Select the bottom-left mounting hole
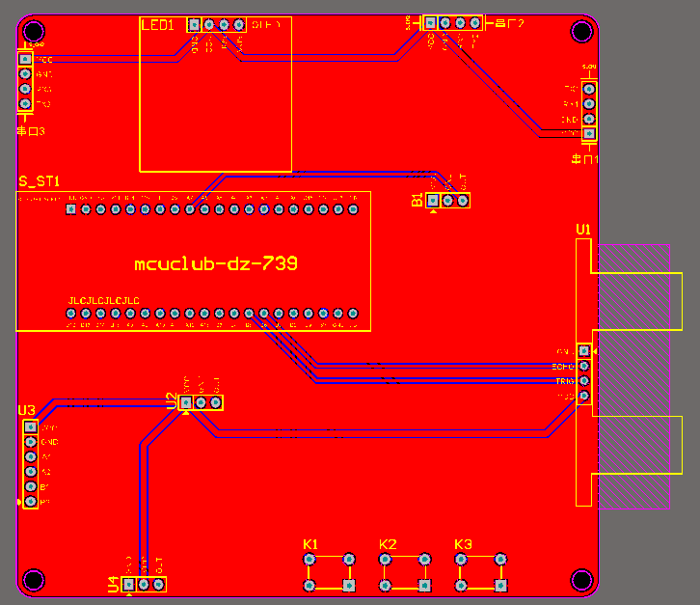The height and width of the screenshot is (605, 700). pyautogui.click(x=34, y=580)
